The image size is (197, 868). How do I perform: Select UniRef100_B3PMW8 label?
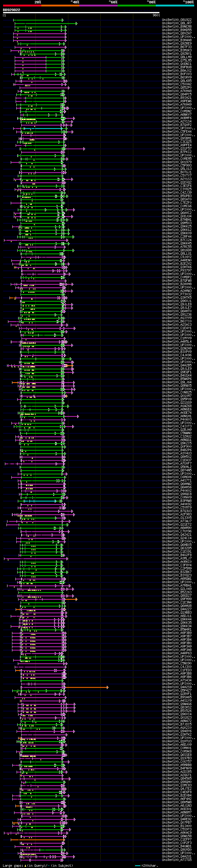[177, 501]
